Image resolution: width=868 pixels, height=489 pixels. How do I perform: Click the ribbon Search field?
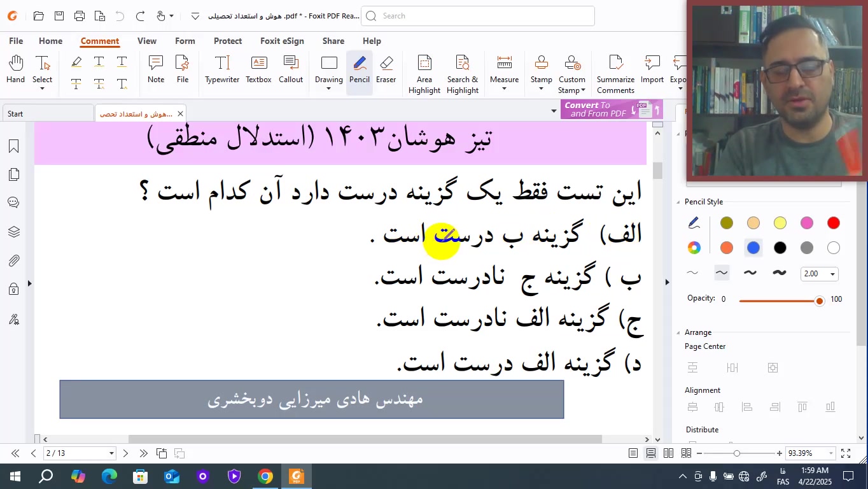point(478,16)
